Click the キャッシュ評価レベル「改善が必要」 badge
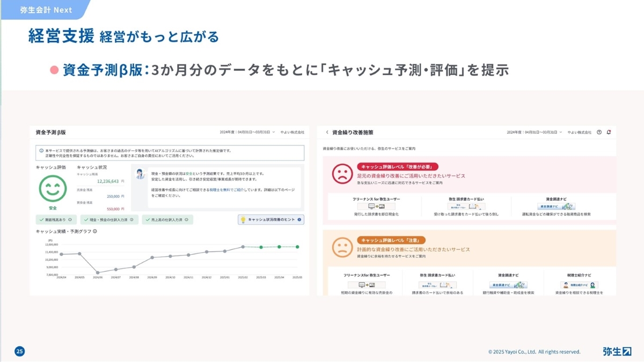The image size is (644, 362). pyautogui.click(x=397, y=167)
